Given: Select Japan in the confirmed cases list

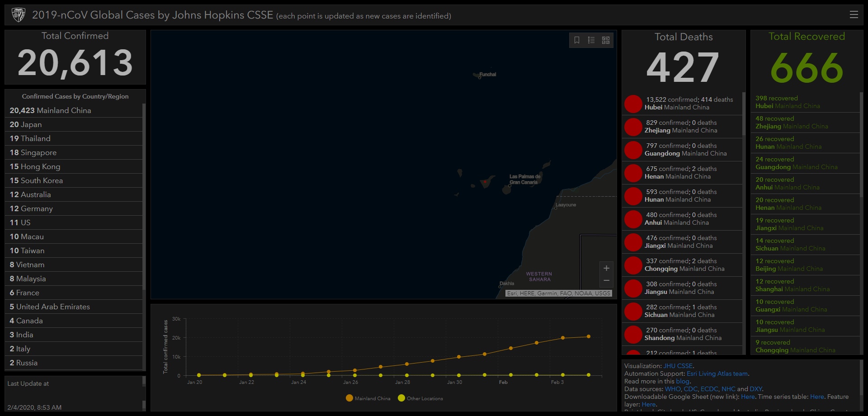Looking at the screenshot, I should coord(26,124).
